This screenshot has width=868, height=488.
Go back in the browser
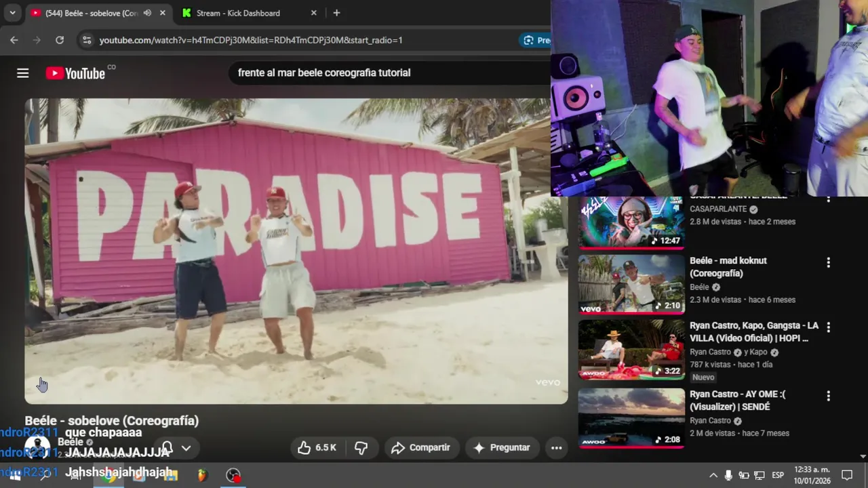click(x=14, y=40)
